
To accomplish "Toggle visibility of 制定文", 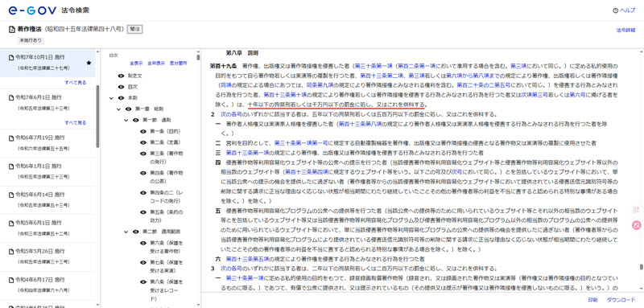I will (121, 76).
